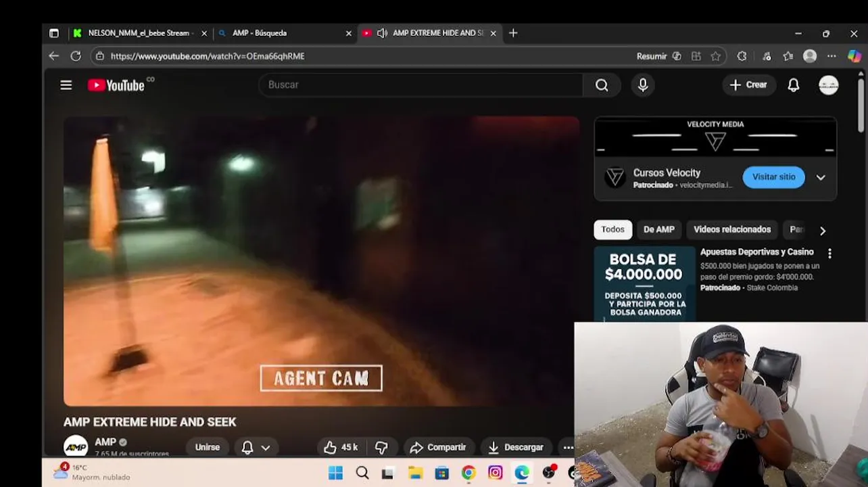This screenshot has height=487, width=868.
Task: Open Edge favorites list icon
Action: coord(788,56)
